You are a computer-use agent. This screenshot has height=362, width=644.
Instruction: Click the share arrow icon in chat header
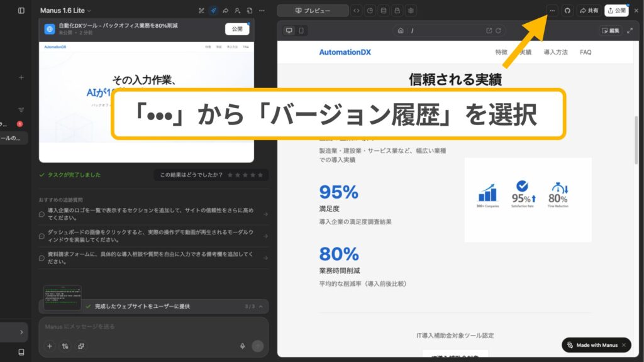click(226, 11)
